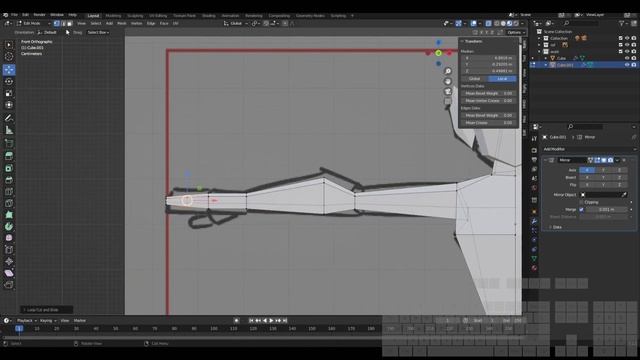640x360 pixels.
Task: Hide Cube.001 with its eye icon
Action: tap(627, 65)
